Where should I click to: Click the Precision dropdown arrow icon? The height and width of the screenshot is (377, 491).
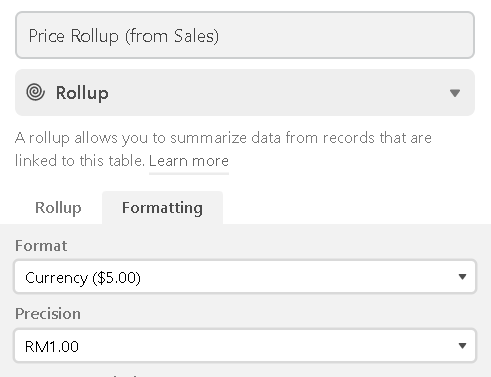462,346
